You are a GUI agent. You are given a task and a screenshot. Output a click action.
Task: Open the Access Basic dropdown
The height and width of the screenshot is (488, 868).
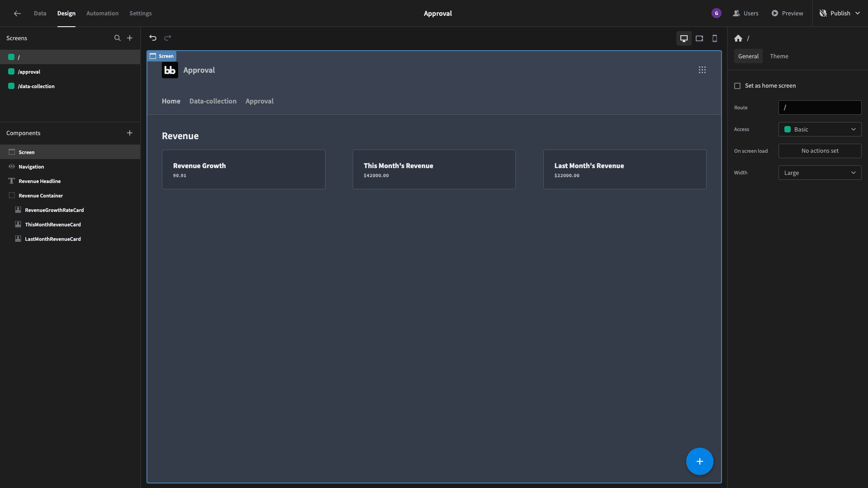(x=820, y=129)
